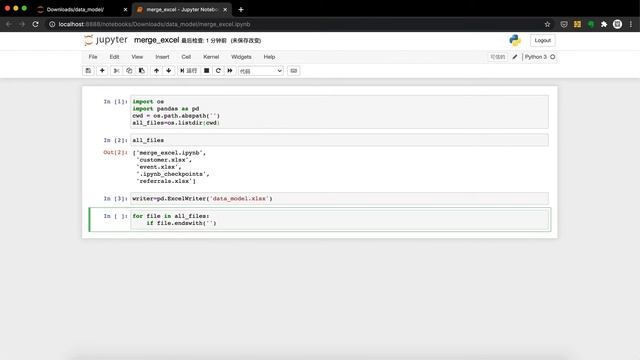
Task: Open the Edit menu
Action: point(114,57)
